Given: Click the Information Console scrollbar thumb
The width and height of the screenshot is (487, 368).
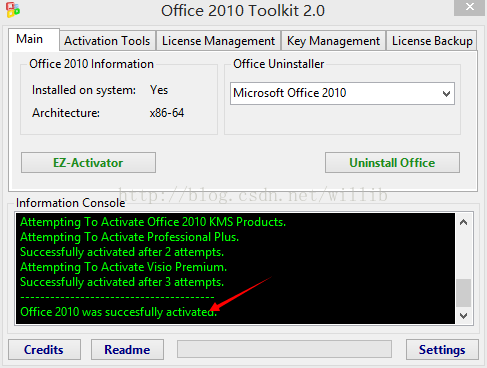Looking at the screenshot, I should pyautogui.click(x=463, y=293).
